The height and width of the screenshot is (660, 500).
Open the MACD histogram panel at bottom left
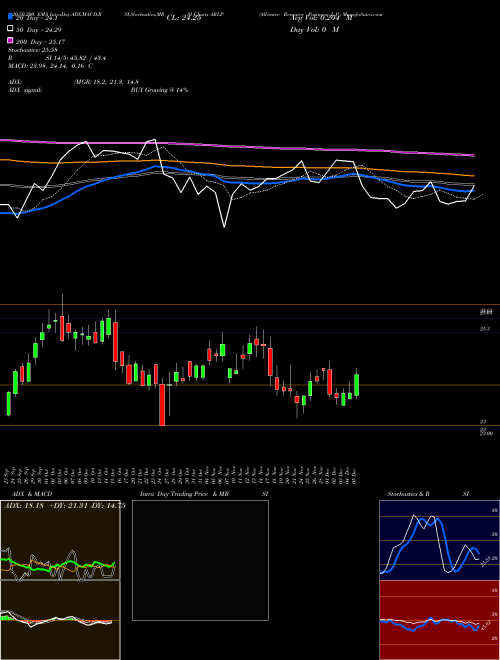60,620
